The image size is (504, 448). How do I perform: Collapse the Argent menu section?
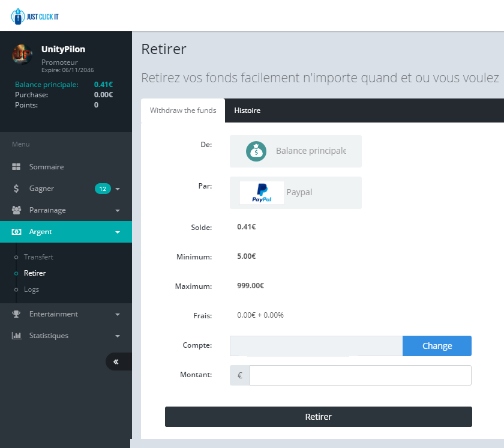(x=118, y=232)
